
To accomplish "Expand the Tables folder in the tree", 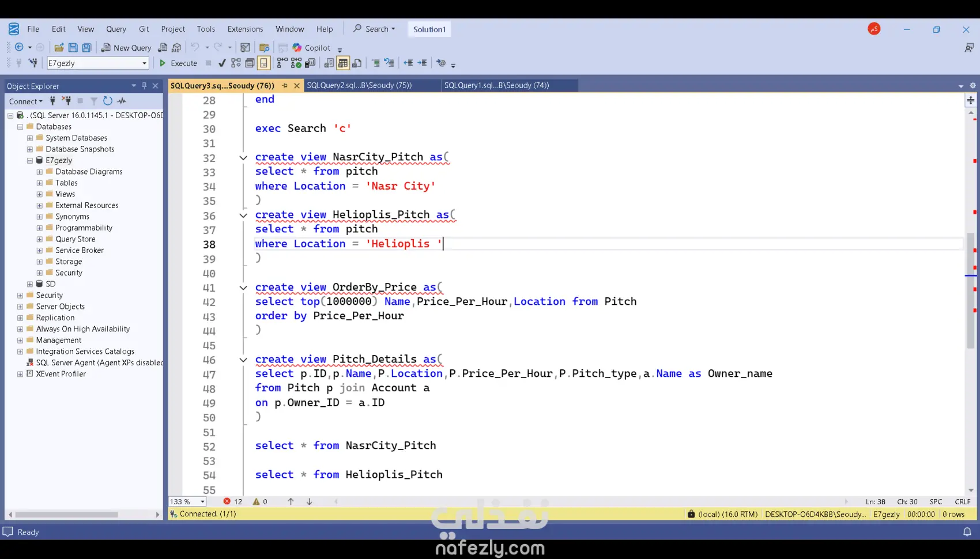I will tap(40, 183).
